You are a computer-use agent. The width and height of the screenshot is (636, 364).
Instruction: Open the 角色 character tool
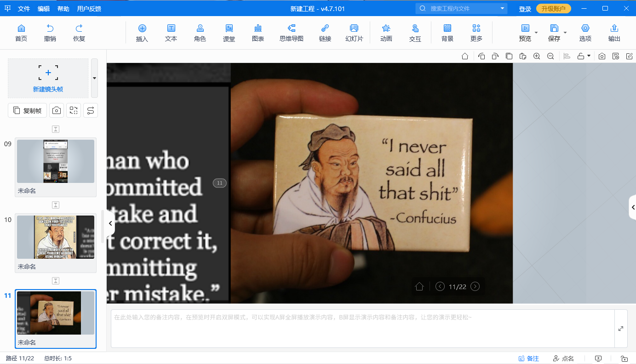(x=200, y=33)
